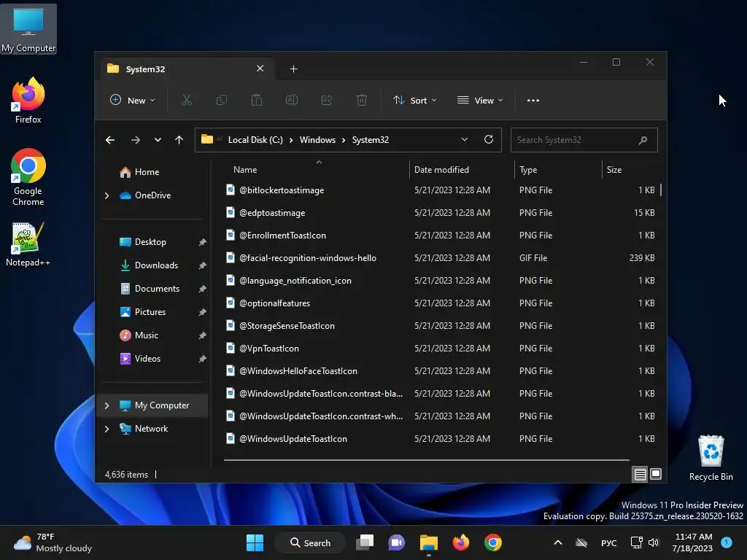Go forward with the right arrow

135,140
